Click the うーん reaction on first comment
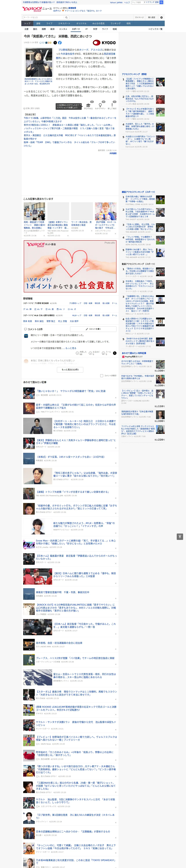Screen dimensions: 186x868 click(x=106, y=353)
